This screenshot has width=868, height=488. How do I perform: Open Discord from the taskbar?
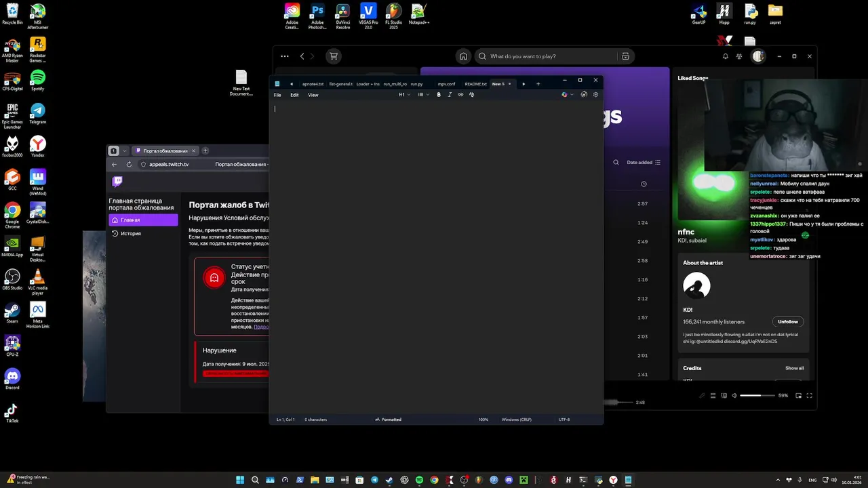coord(509,480)
